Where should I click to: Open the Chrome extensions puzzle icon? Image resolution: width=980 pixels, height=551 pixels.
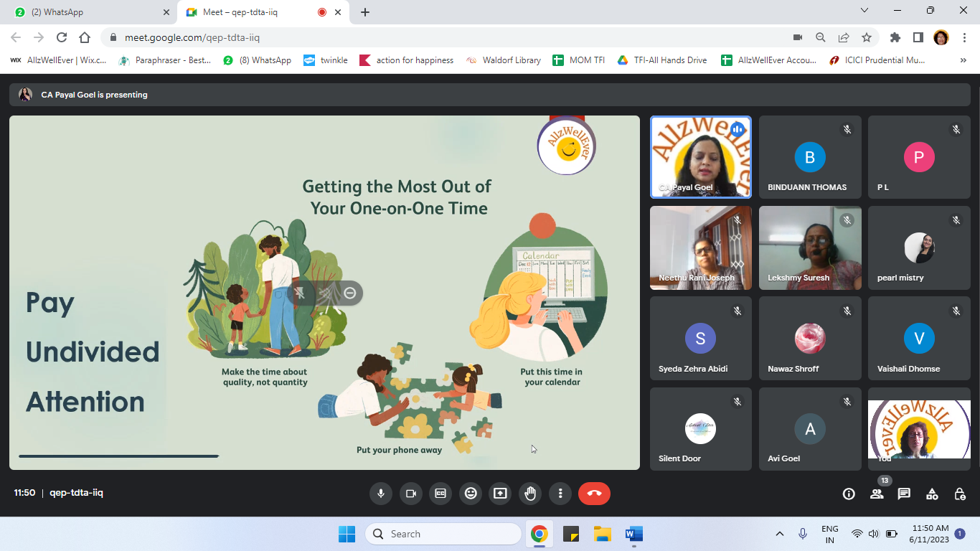(x=895, y=37)
